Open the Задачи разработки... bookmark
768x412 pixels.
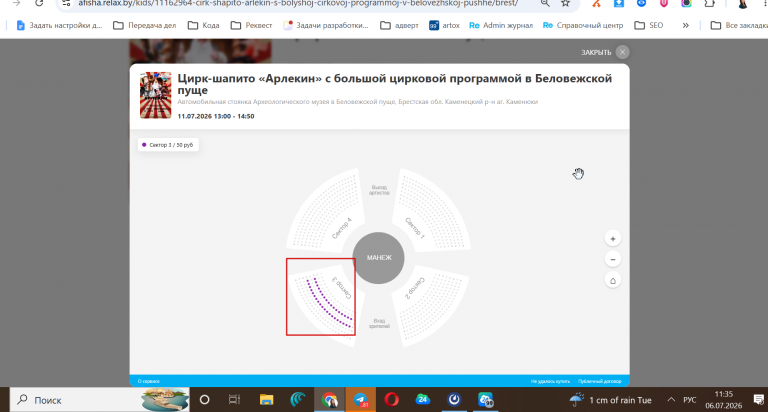coord(326,25)
